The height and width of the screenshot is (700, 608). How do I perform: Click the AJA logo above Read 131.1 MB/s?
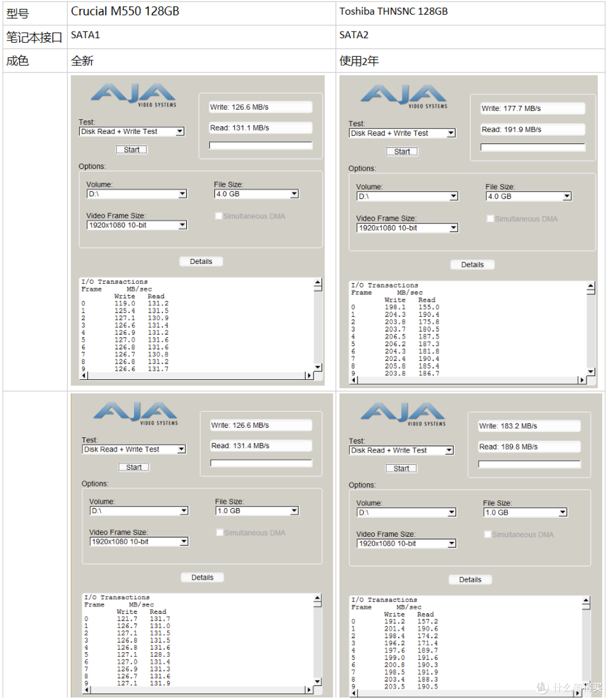pos(134,95)
